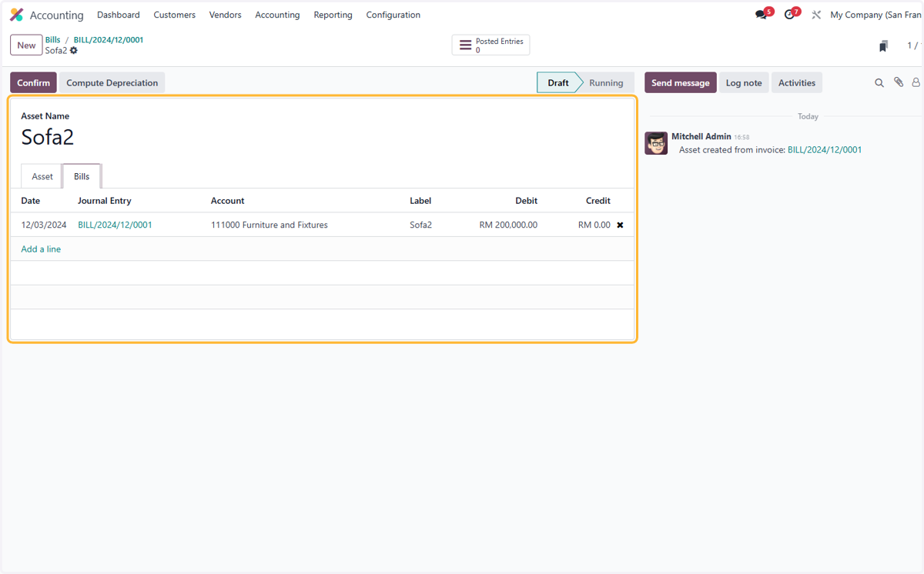Click the Mitchell Admin author name
The height and width of the screenshot is (574, 924).
701,136
